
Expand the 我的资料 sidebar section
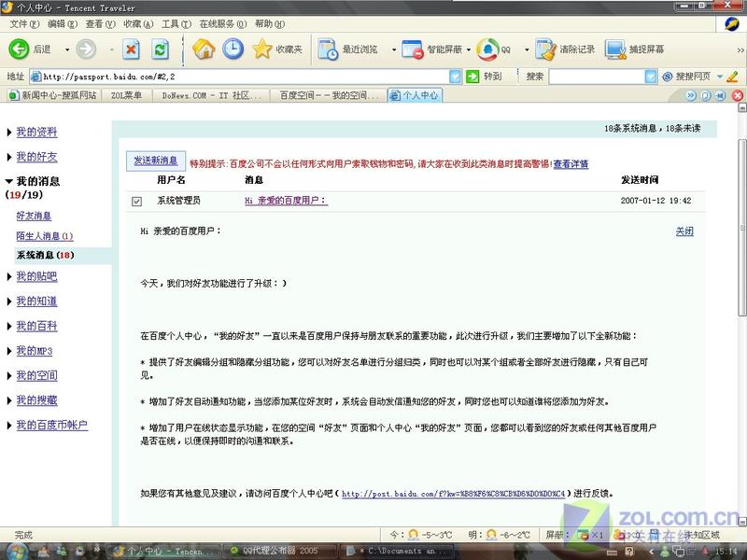click(x=9, y=133)
